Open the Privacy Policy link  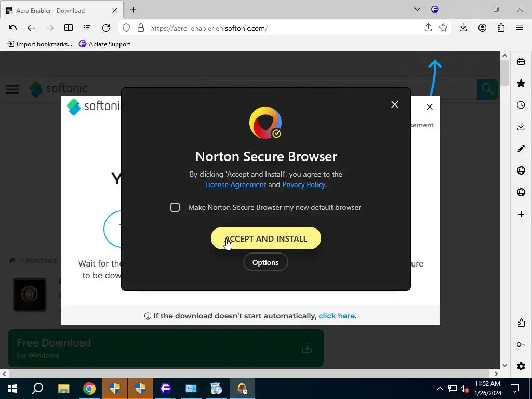coord(303,184)
